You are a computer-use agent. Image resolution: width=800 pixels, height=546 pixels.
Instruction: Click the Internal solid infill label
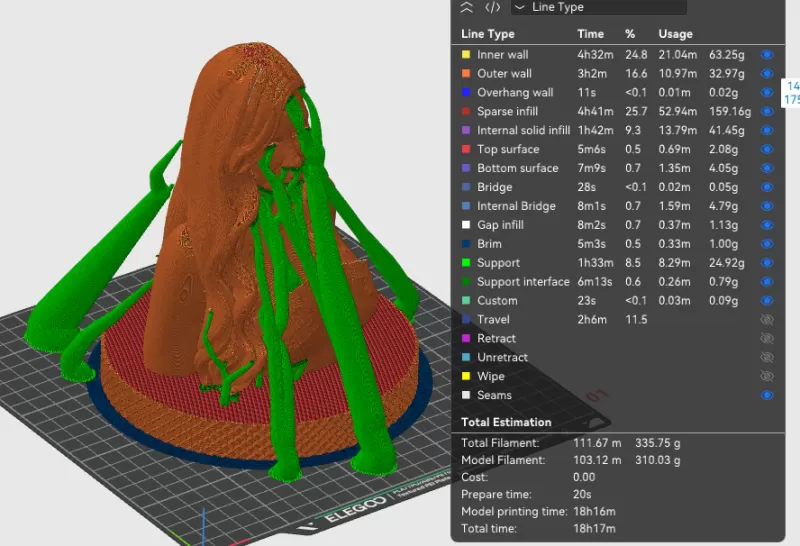pyautogui.click(x=523, y=130)
